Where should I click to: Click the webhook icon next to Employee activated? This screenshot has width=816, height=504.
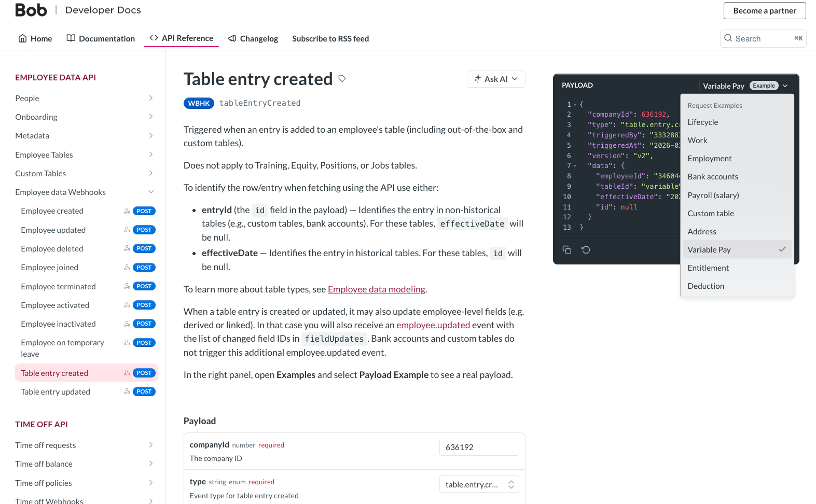(x=127, y=305)
